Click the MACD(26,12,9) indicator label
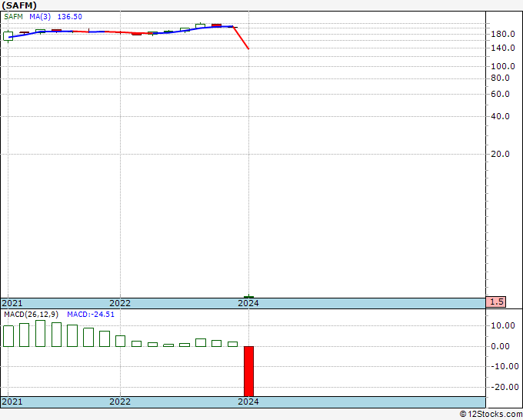This screenshot has width=523, height=420. [31, 315]
